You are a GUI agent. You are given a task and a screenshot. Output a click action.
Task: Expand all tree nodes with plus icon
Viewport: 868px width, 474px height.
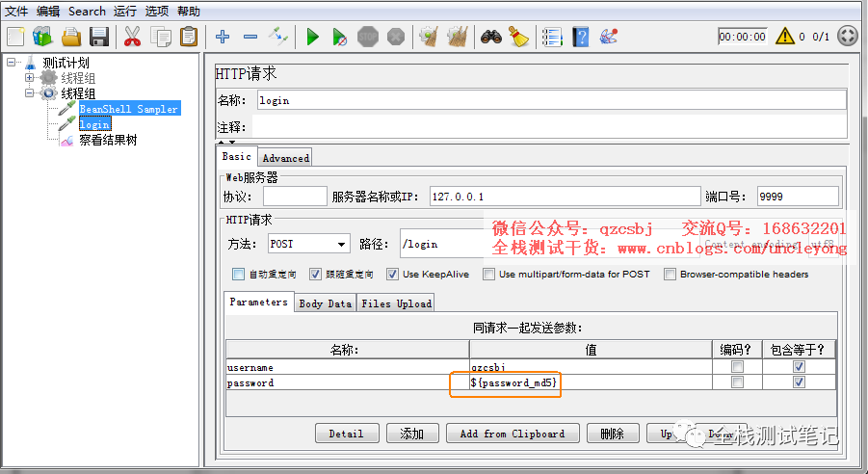tap(223, 38)
